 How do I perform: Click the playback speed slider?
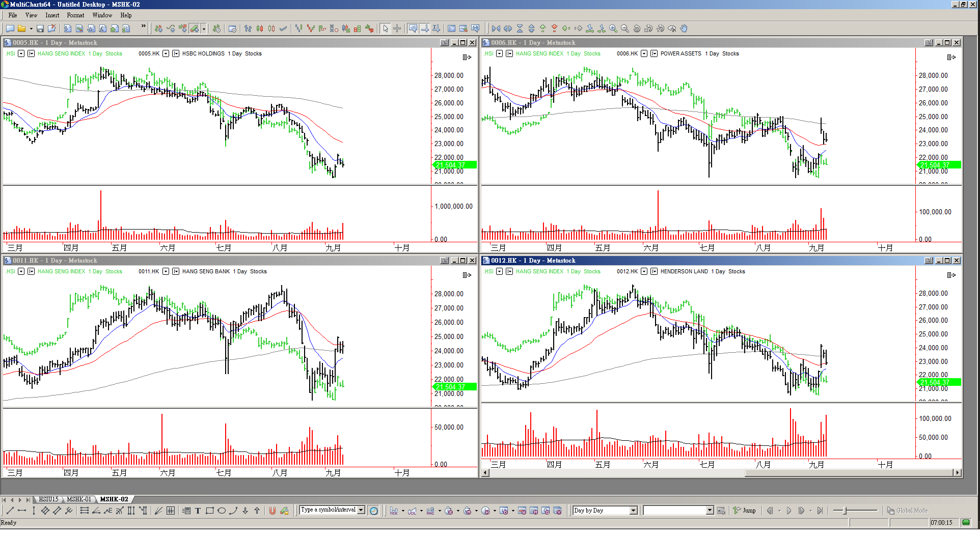click(x=855, y=511)
